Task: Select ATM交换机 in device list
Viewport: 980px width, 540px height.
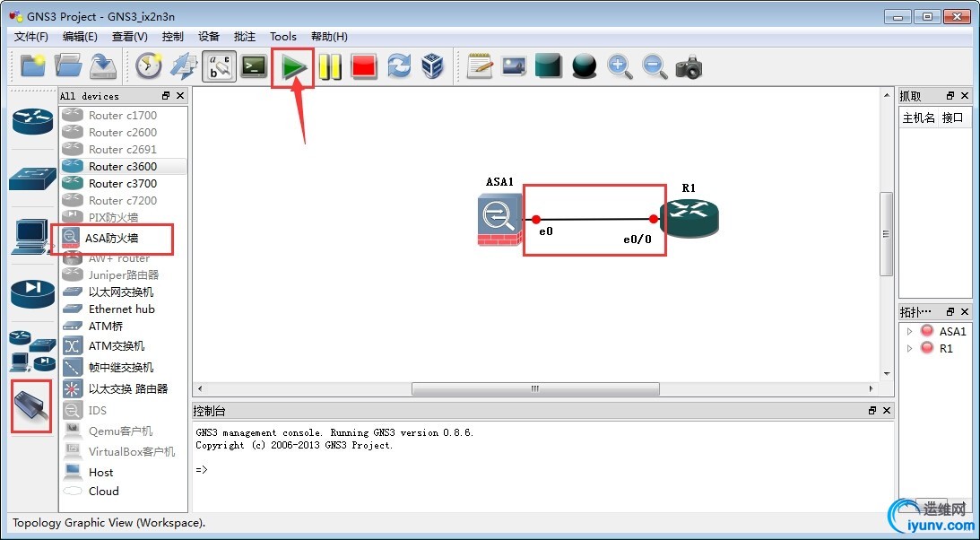Action: click(x=123, y=345)
